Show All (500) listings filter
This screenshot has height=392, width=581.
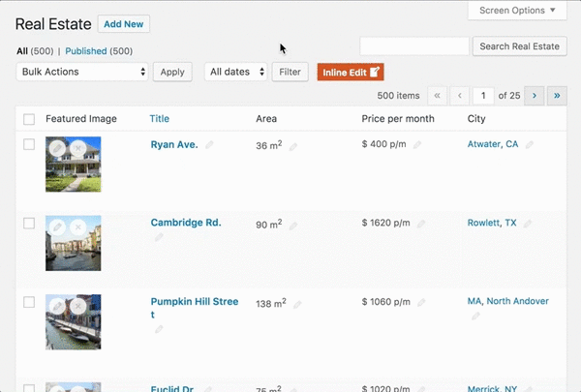[35, 51]
